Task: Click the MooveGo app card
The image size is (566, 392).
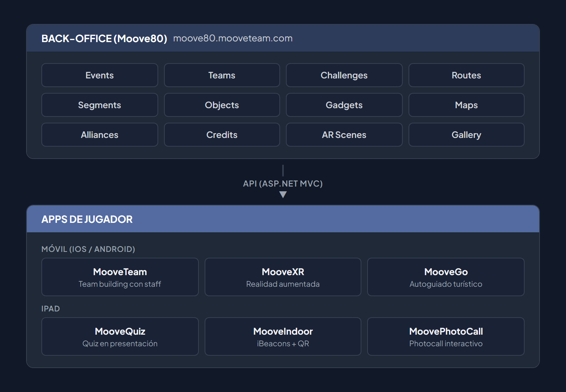Action: 446,277
